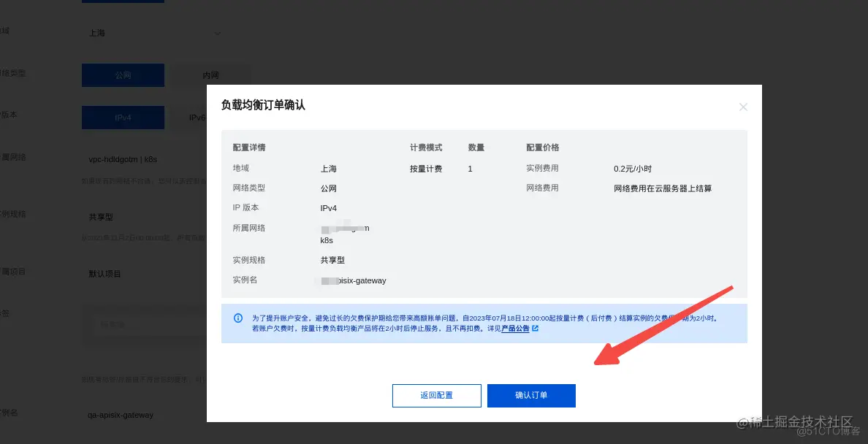Click the info icon in the blue notice
This screenshot has height=444, width=868.
pos(238,318)
